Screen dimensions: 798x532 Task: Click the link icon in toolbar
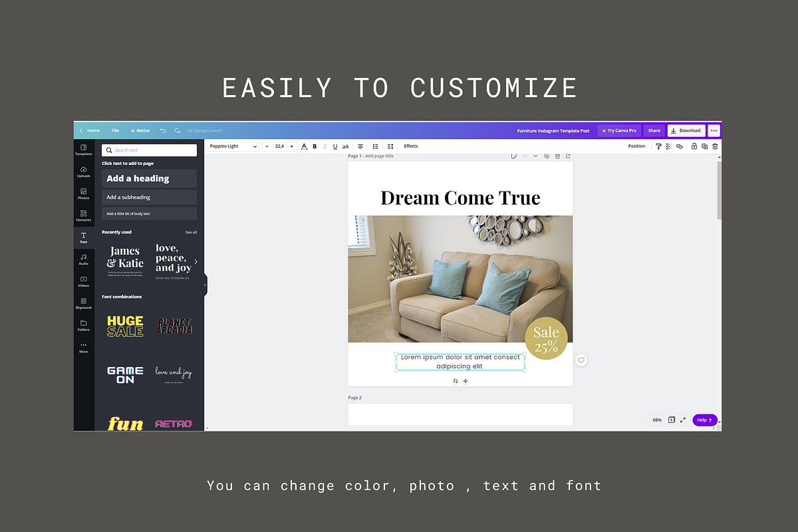[679, 146]
